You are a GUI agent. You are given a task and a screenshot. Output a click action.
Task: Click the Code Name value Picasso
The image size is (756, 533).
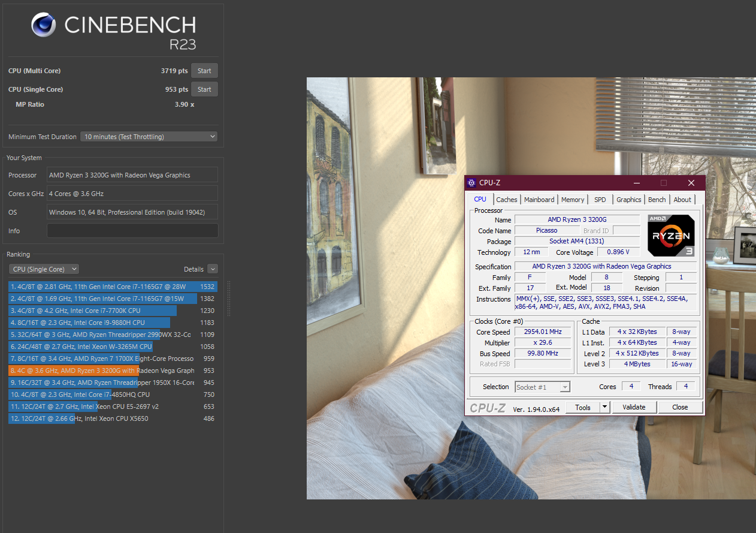[547, 230]
